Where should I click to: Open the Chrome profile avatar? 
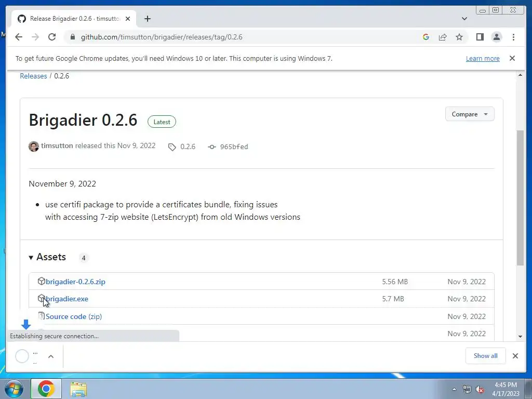pyautogui.click(x=496, y=37)
